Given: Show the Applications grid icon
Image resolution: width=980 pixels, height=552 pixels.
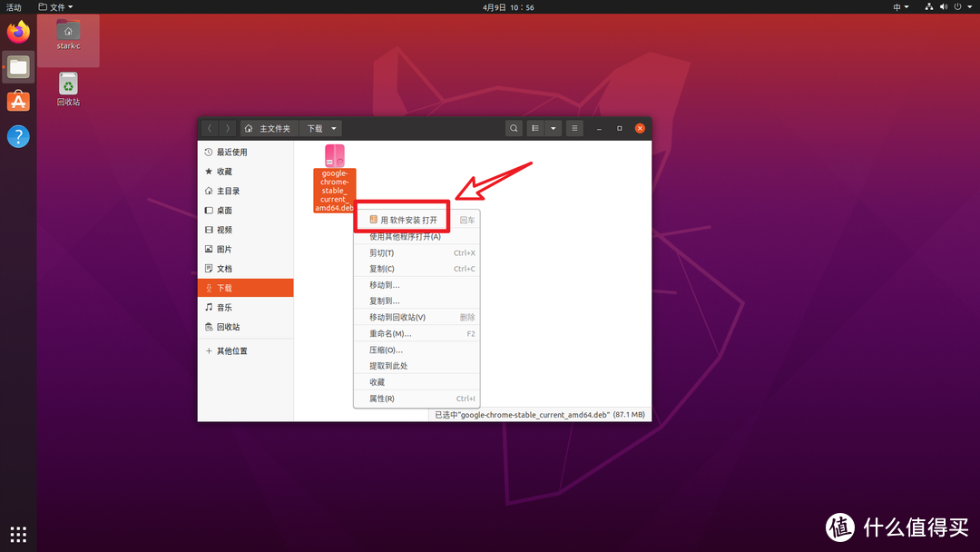Looking at the screenshot, I should (18, 534).
